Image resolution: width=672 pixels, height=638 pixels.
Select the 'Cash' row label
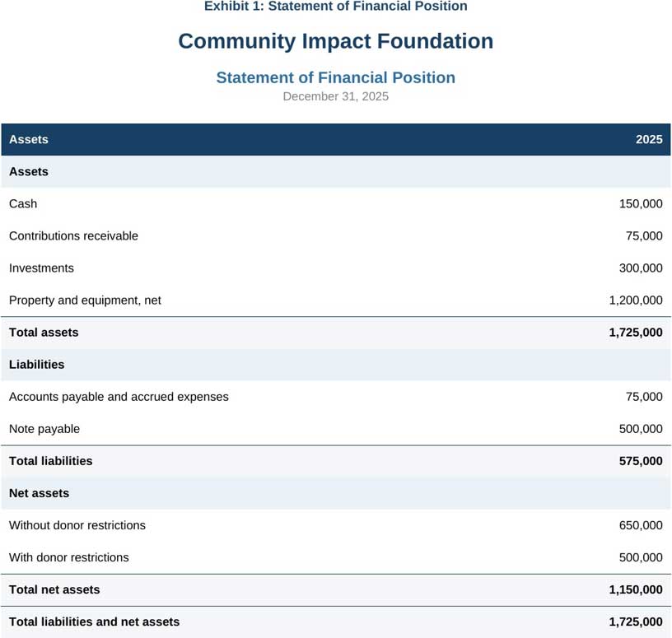click(x=23, y=203)
